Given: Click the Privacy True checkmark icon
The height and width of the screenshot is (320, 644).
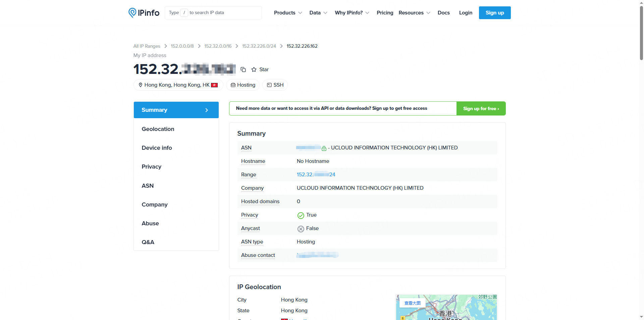Looking at the screenshot, I should tap(301, 215).
